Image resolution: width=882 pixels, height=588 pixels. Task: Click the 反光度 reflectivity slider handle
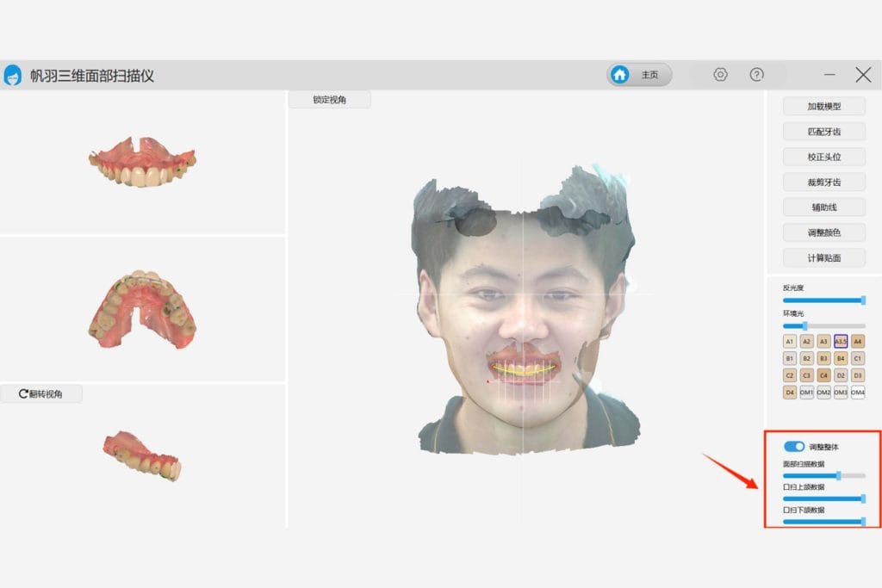[863, 300]
